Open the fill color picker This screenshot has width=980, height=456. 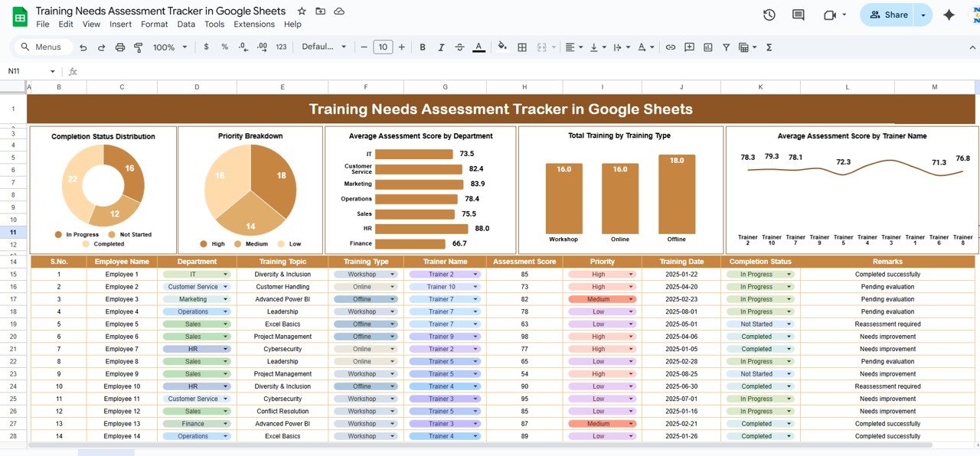[502, 47]
